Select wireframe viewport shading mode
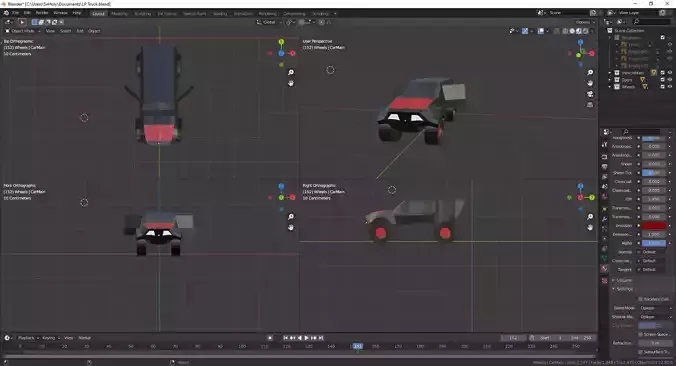 click(x=565, y=31)
